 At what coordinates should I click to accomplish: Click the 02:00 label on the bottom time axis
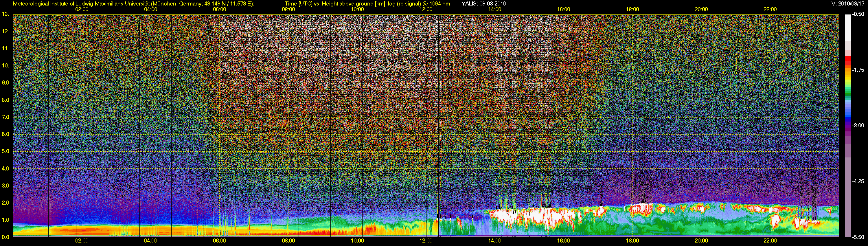click(82, 241)
